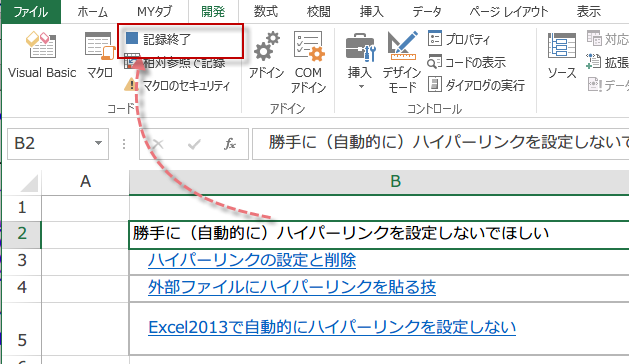
Task: Switch to the 表示 tab
Action: [588, 12]
